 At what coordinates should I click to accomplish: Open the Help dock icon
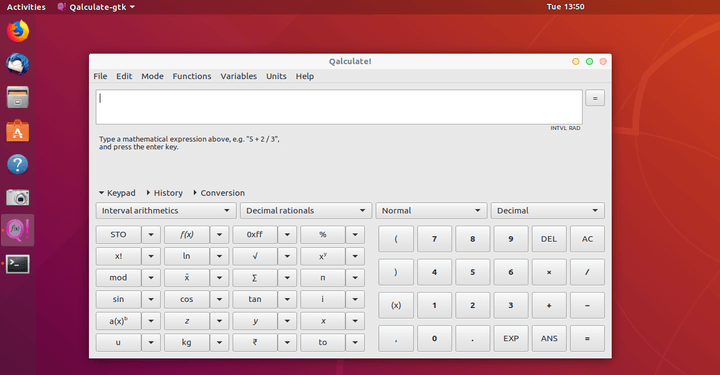point(17,164)
